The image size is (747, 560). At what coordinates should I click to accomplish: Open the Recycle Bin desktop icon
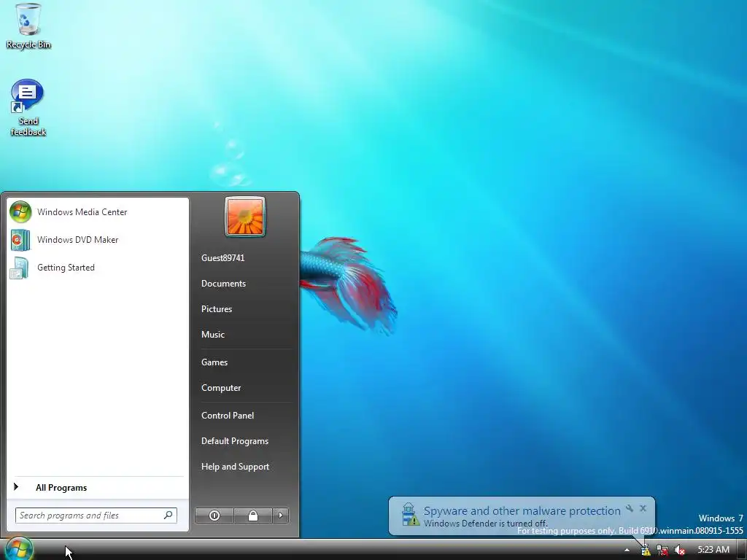pos(28,26)
